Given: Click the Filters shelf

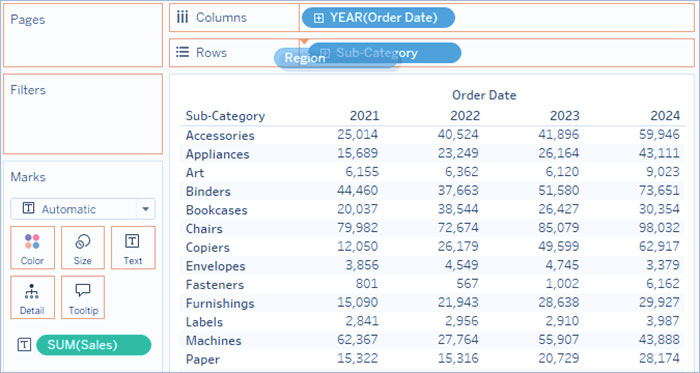Looking at the screenshot, I should [x=83, y=114].
